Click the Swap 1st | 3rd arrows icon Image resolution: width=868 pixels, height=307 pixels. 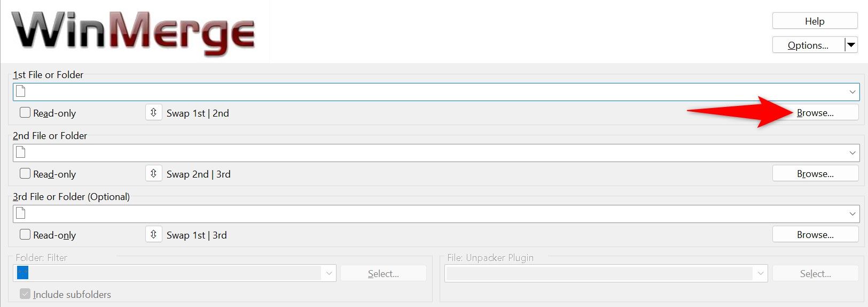point(153,235)
